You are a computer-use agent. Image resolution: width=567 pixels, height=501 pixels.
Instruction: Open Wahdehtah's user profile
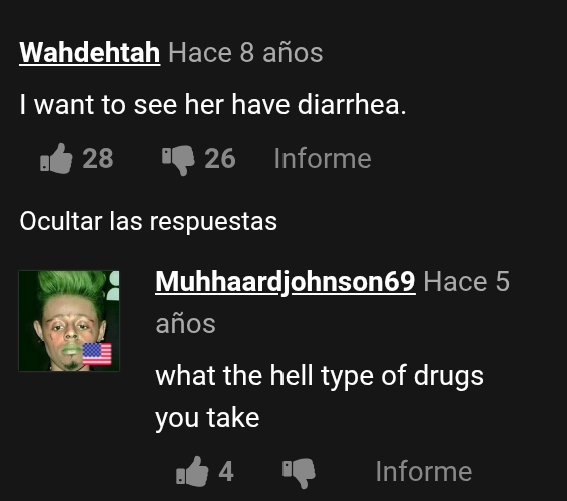(90, 53)
